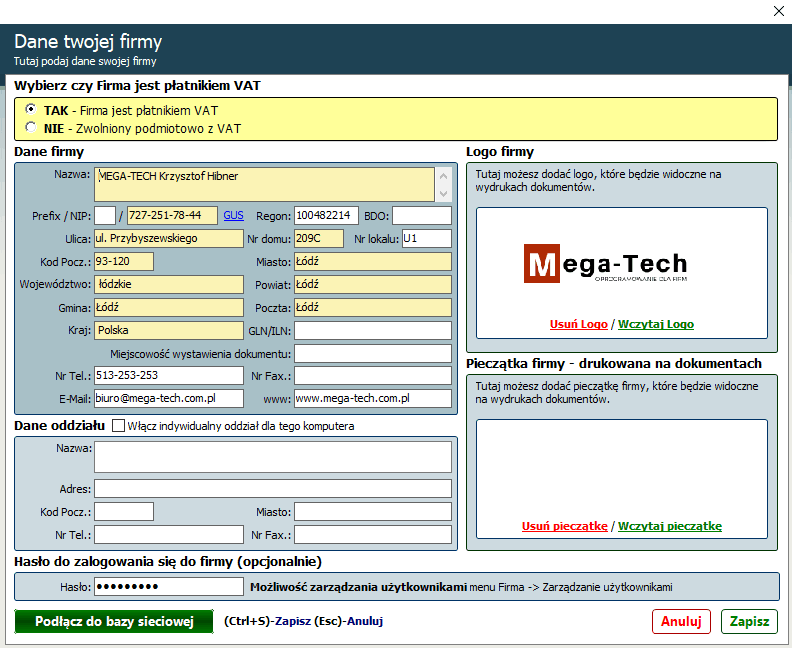This screenshot has width=792, height=648.
Task: Click the Województwo field łódzkie
Action: pos(169,284)
